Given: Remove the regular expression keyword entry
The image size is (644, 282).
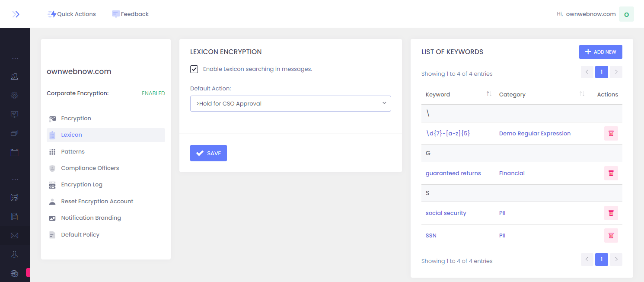Looking at the screenshot, I should coord(611,133).
